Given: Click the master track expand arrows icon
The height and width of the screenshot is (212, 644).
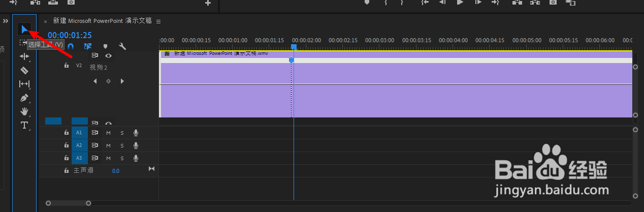Looking at the screenshot, I should pos(151,169).
